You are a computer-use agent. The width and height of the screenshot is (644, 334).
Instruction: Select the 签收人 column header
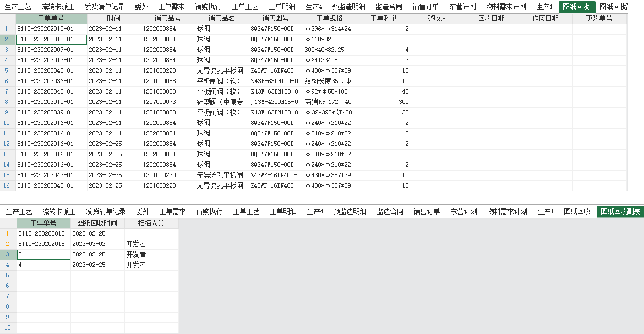[438, 19]
